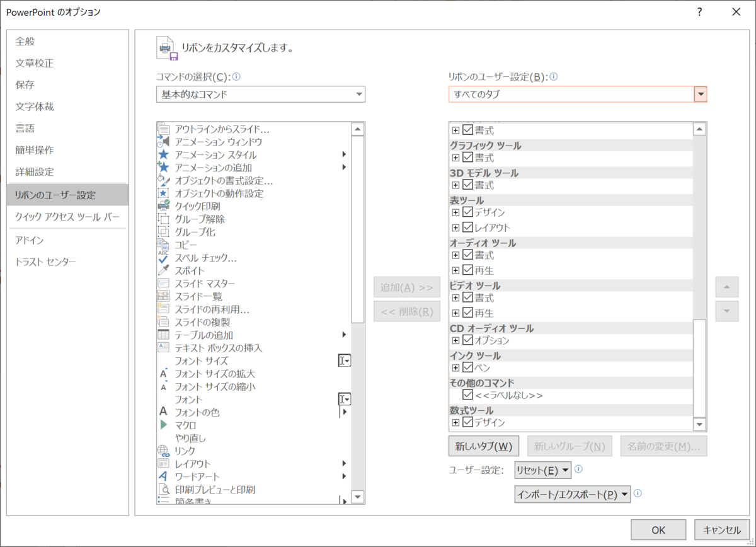756x547 pixels.
Task: Uncheck 書式 under グラフィック ツール
Action: tap(466, 157)
